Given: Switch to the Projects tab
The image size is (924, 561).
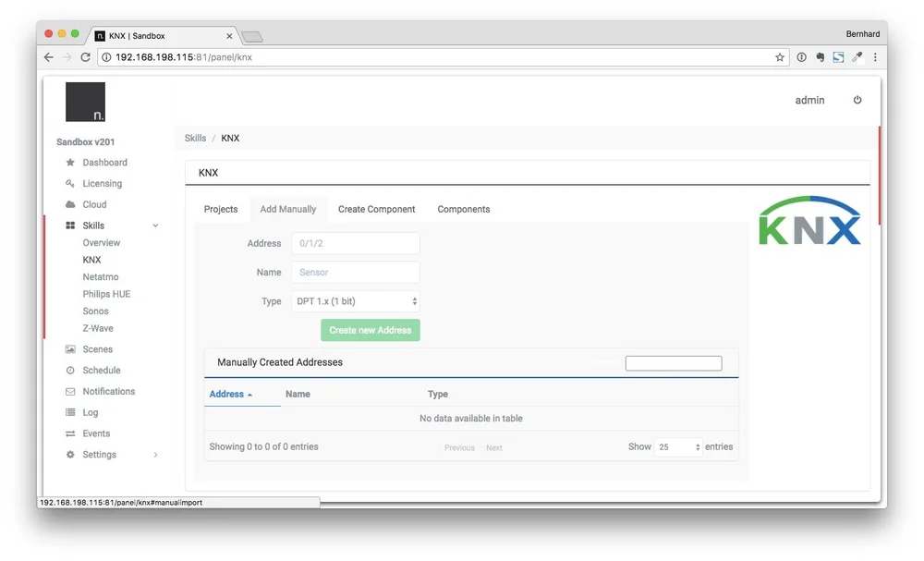Looking at the screenshot, I should click(221, 209).
